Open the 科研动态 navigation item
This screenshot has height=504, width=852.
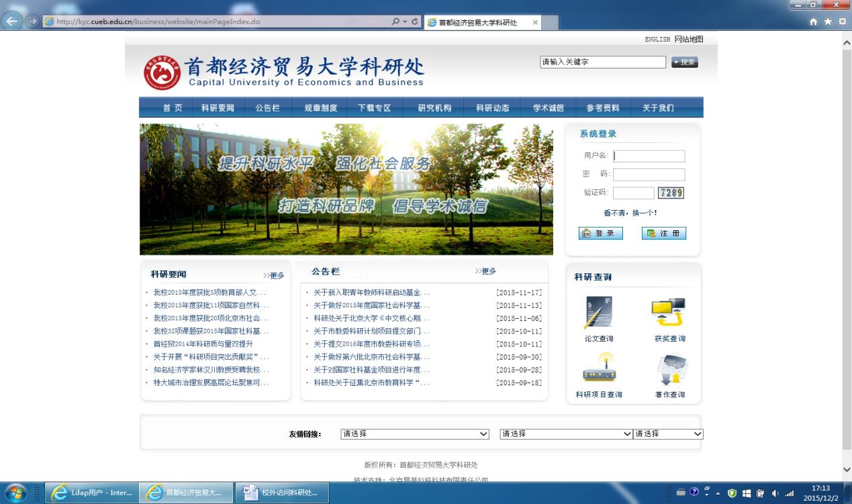point(493,108)
